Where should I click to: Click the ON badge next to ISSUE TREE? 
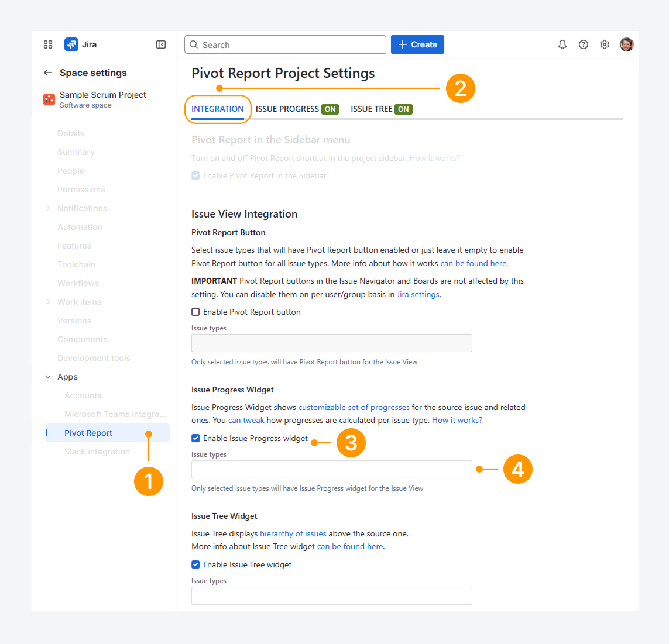point(403,109)
